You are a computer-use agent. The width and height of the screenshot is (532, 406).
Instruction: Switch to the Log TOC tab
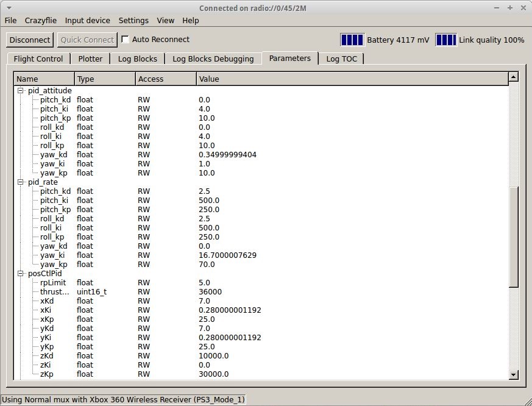(x=341, y=59)
